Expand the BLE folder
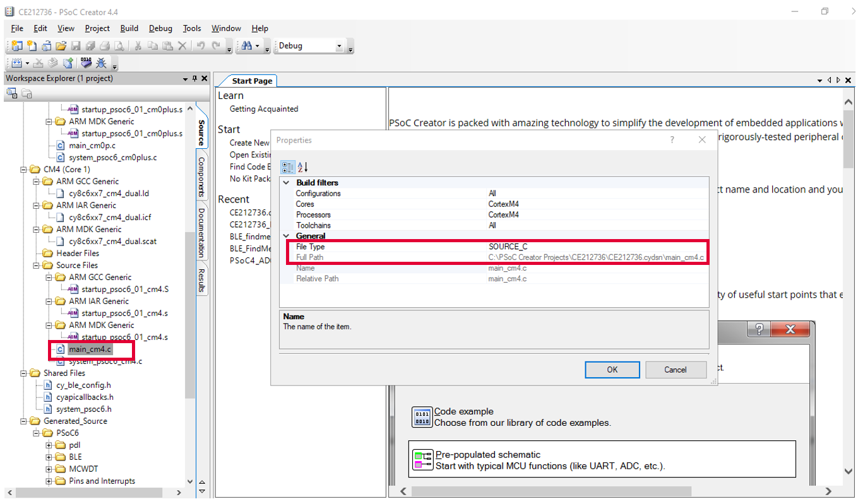Viewport: 858px width, 504px height. click(x=49, y=457)
